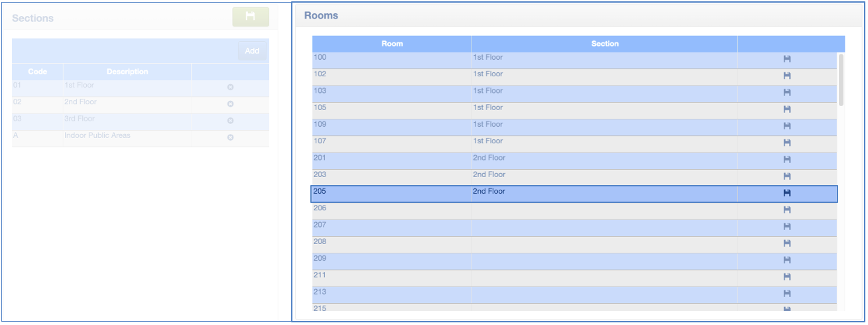Click save icon for room 103
868x325 pixels.
point(787,93)
